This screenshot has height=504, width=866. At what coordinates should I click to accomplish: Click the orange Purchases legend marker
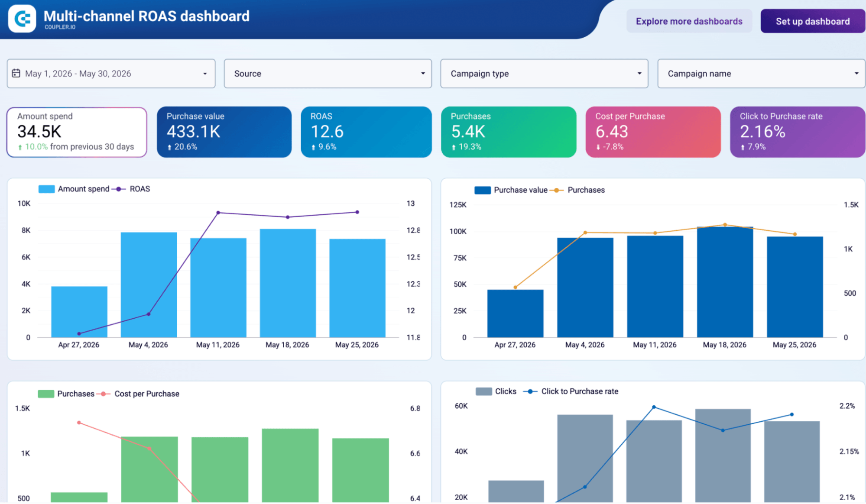click(x=557, y=190)
